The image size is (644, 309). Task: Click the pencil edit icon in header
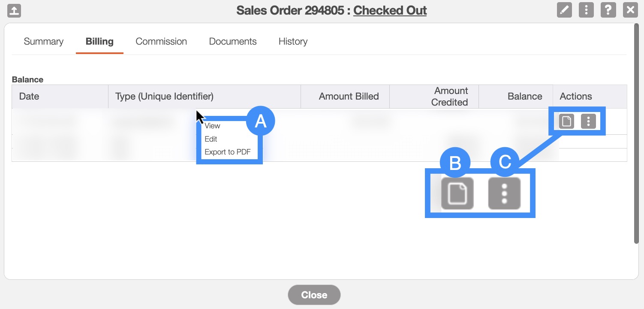point(564,10)
